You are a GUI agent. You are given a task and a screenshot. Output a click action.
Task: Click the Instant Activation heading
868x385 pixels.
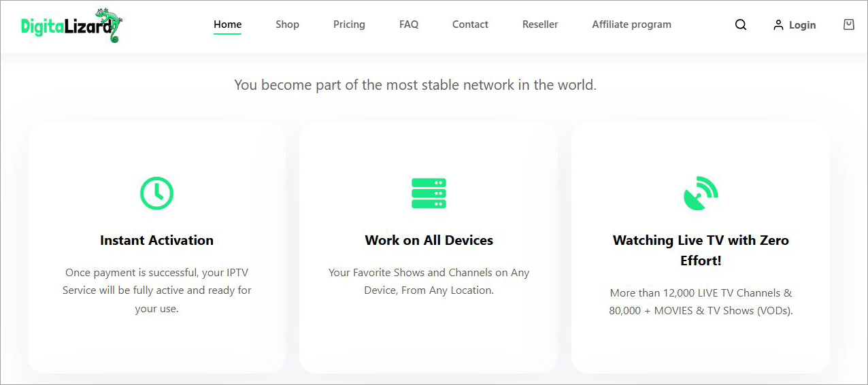pyautogui.click(x=156, y=240)
